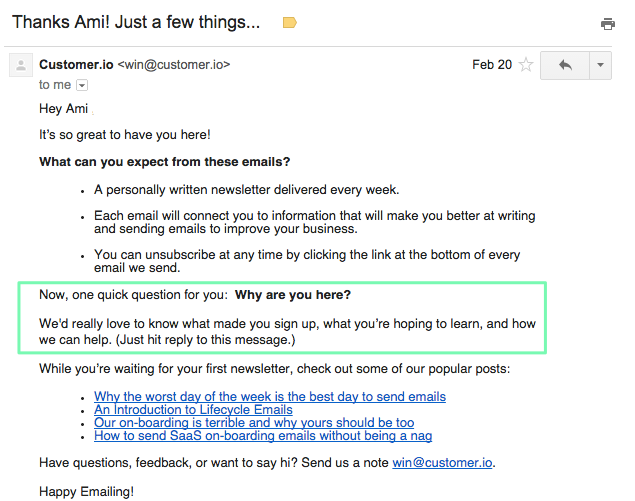Click the 'What can you expect' heading
This screenshot has width=635, height=501.
coord(164,162)
